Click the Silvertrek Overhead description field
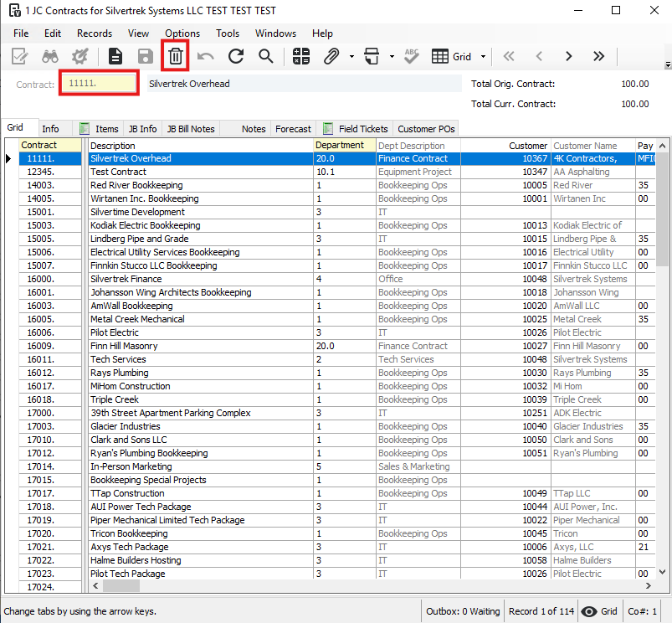This screenshot has width=672, height=623. (x=304, y=84)
